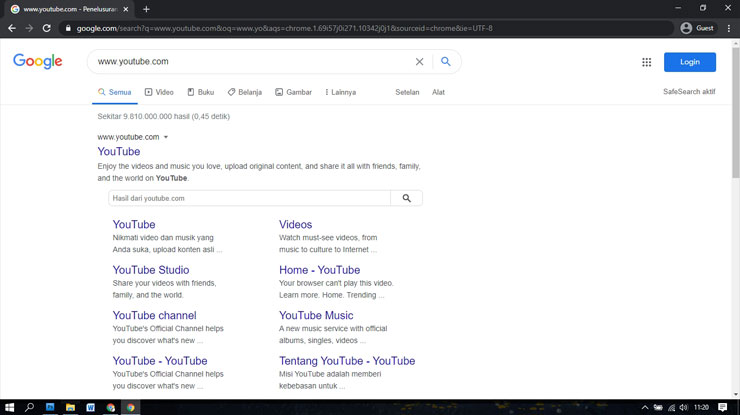This screenshot has width=740, height=415.
Task: Click the blue Login button
Action: [690, 62]
